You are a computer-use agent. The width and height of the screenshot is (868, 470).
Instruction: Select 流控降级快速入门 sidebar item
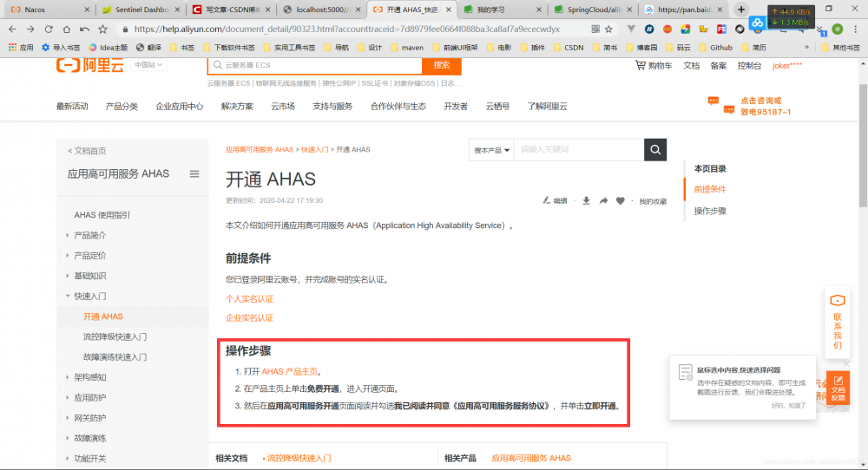pyautogui.click(x=115, y=336)
